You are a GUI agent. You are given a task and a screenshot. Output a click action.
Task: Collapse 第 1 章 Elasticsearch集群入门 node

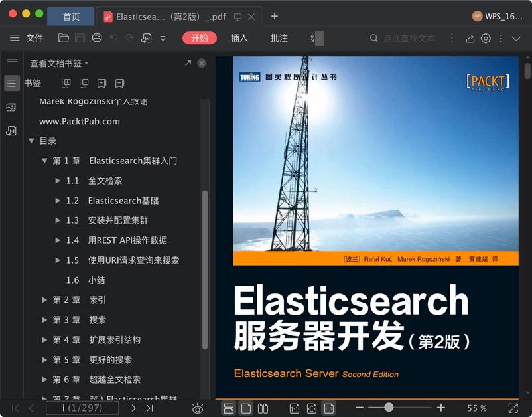tap(44, 161)
